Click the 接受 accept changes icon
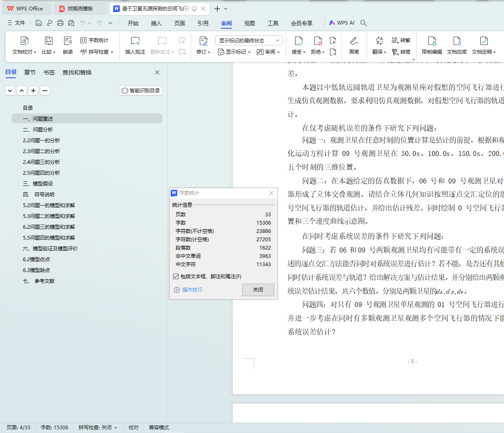Image resolution: width=504 pixels, height=433 pixels. [299, 41]
